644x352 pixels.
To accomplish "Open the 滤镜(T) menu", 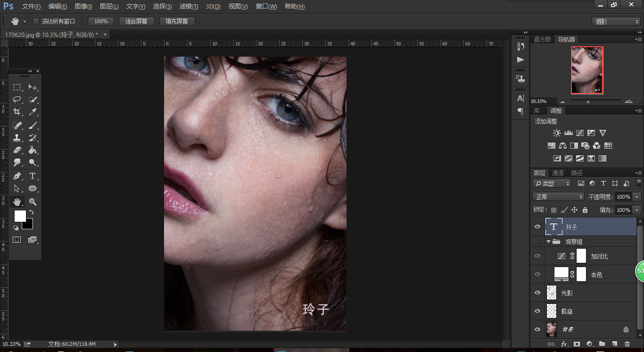I will tap(189, 7).
